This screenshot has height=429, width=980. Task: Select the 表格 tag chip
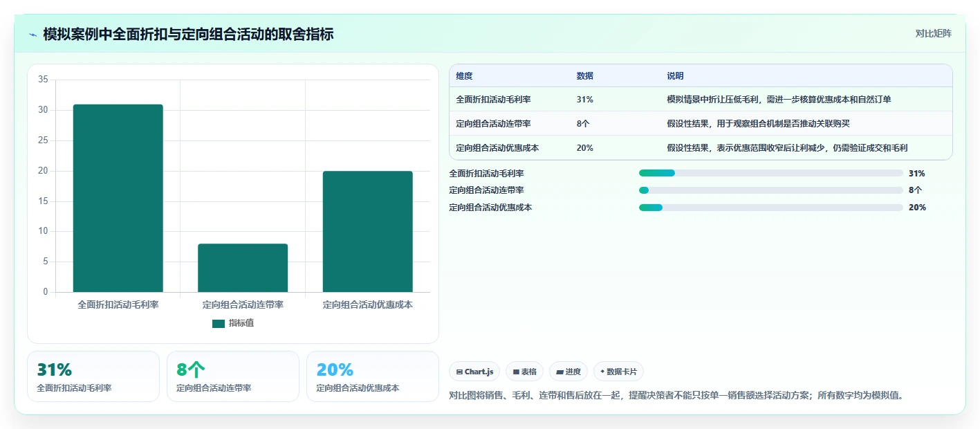click(525, 372)
